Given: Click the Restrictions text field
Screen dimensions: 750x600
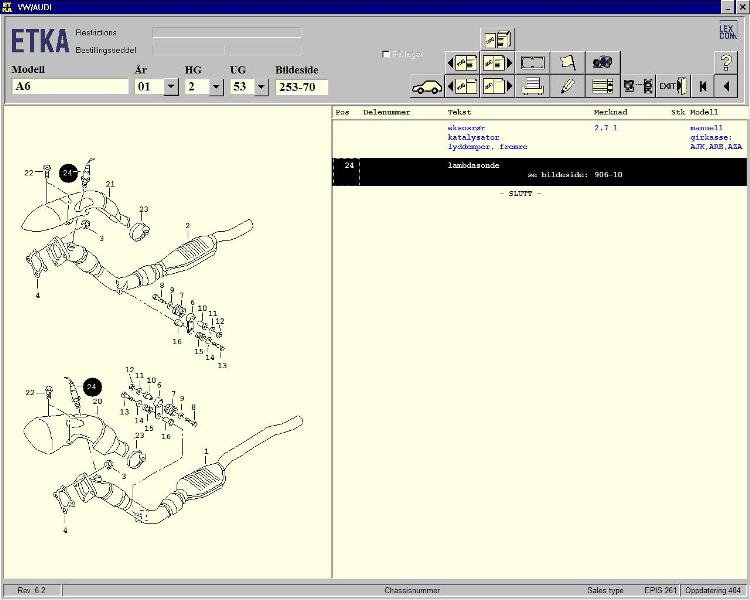Looking at the screenshot, I should 226,32.
